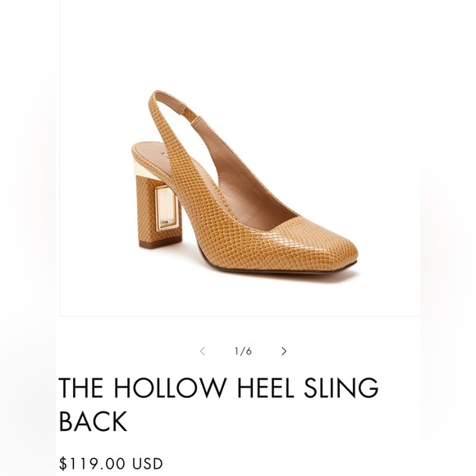The image size is (476, 476).
Task: Click the word SLING in the title
Action: tap(341, 387)
